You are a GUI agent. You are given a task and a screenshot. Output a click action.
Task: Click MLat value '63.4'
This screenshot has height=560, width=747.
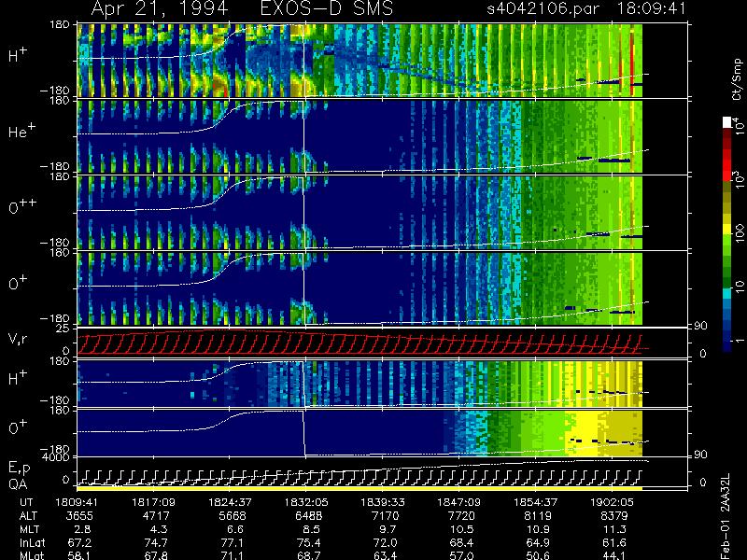[x=385, y=555]
